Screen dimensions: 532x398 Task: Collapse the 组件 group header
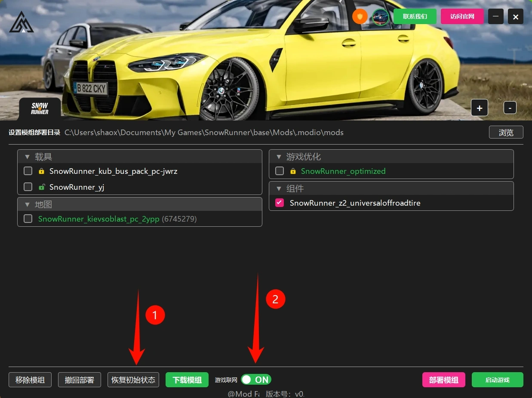pyautogui.click(x=279, y=189)
